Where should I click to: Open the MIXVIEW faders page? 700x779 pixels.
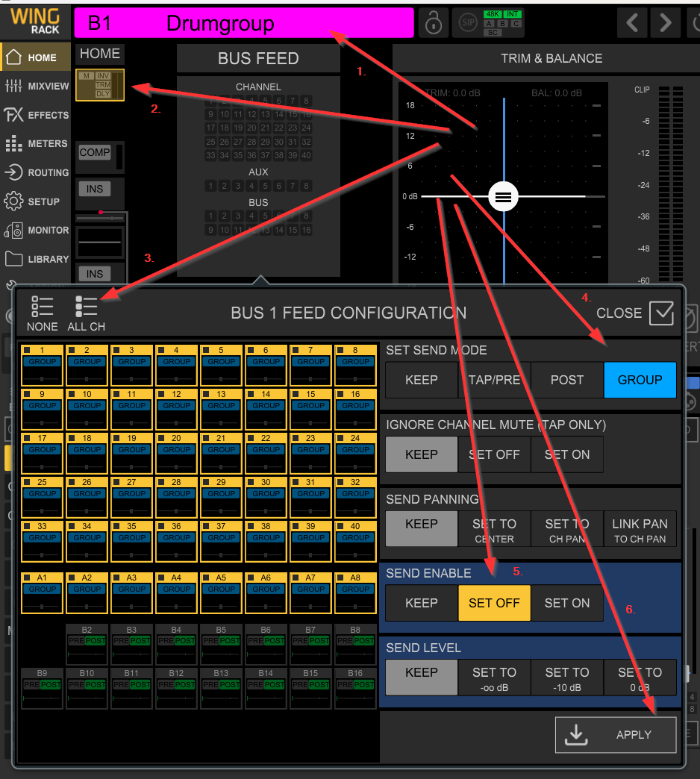(37, 86)
